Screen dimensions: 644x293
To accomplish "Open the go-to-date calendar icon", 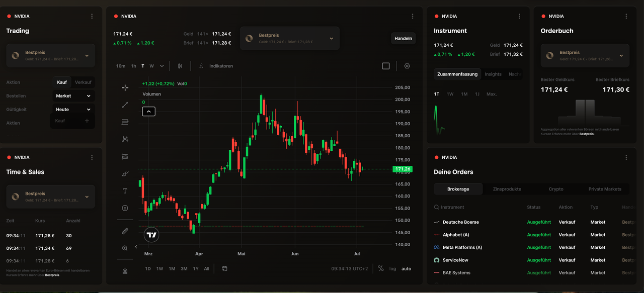I will coord(224,269).
